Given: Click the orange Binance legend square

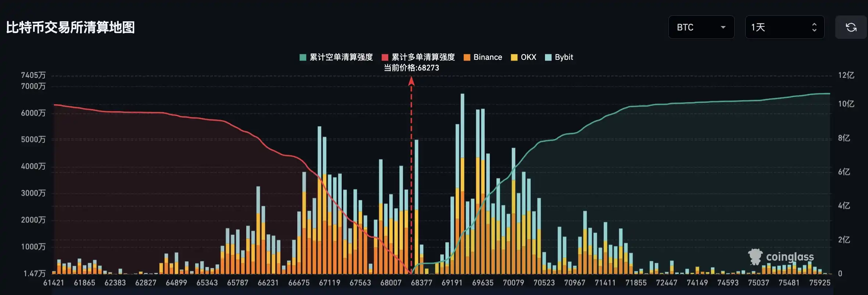Looking at the screenshot, I should [467, 57].
